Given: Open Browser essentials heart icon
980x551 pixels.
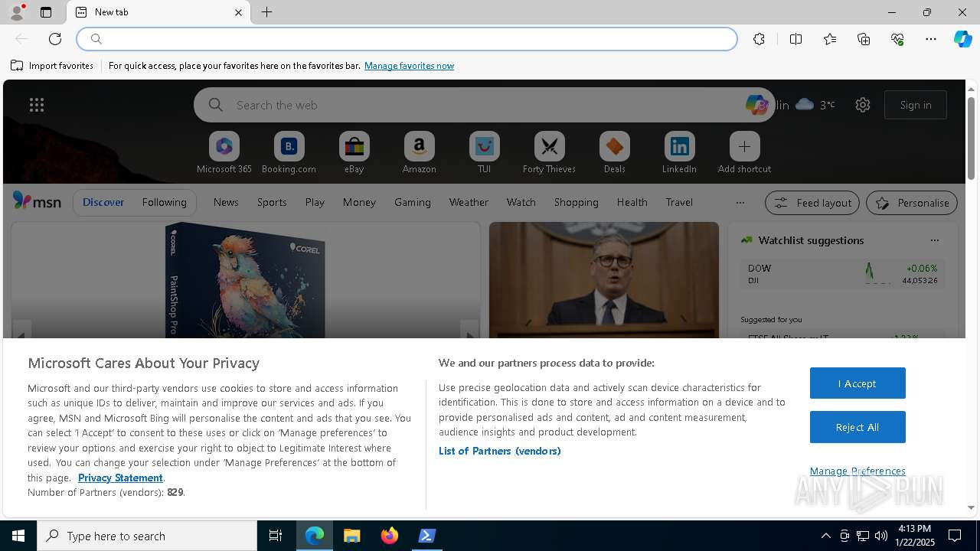Looking at the screenshot, I should click(897, 39).
